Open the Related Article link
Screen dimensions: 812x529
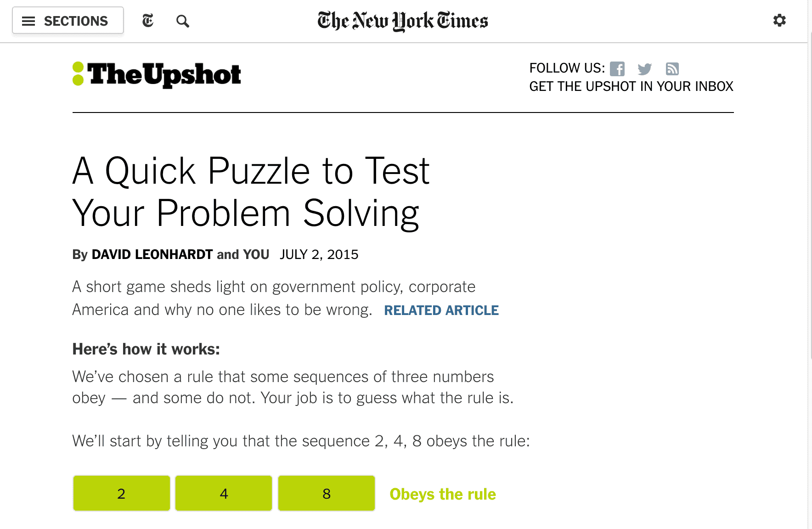pos(441,310)
